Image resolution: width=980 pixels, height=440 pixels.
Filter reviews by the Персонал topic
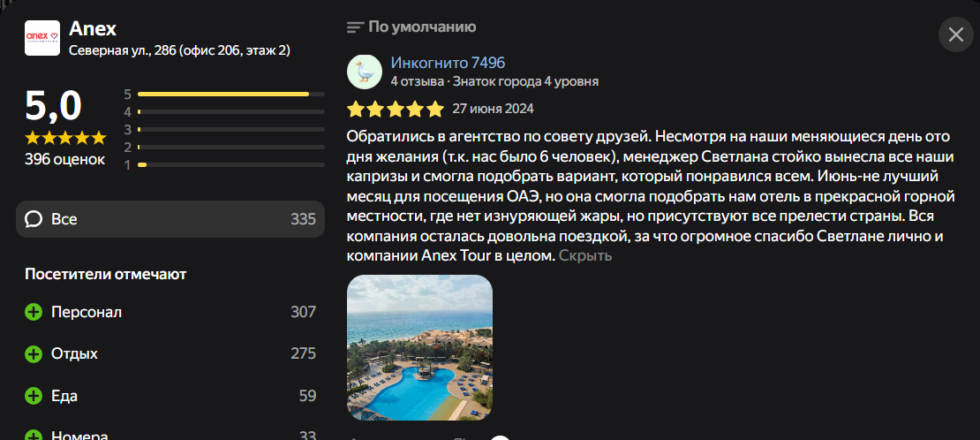click(87, 312)
